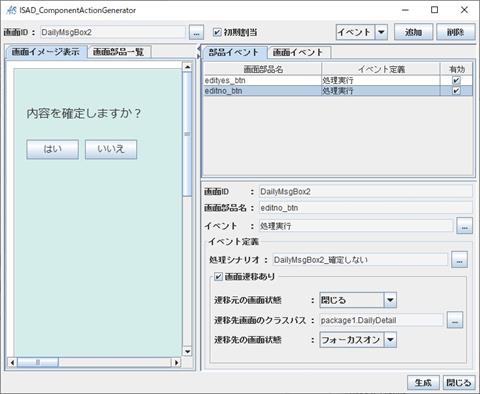The height and width of the screenshot is (394, 480).
Task: Maximize the ISAD window
Action: coord(435,10)
